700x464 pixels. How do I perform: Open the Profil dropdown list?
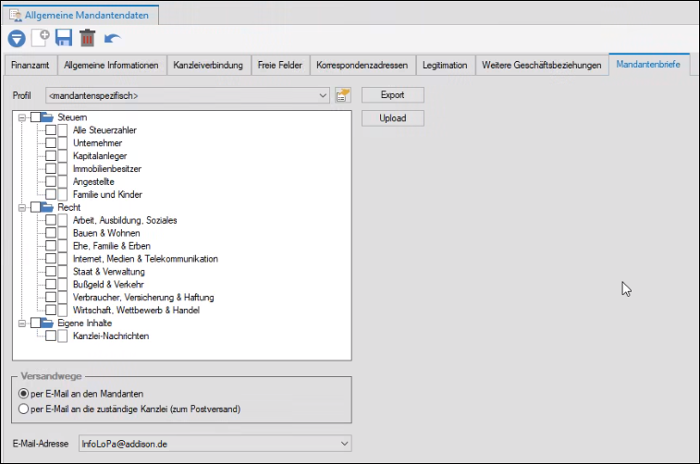[x=323, y=96]
